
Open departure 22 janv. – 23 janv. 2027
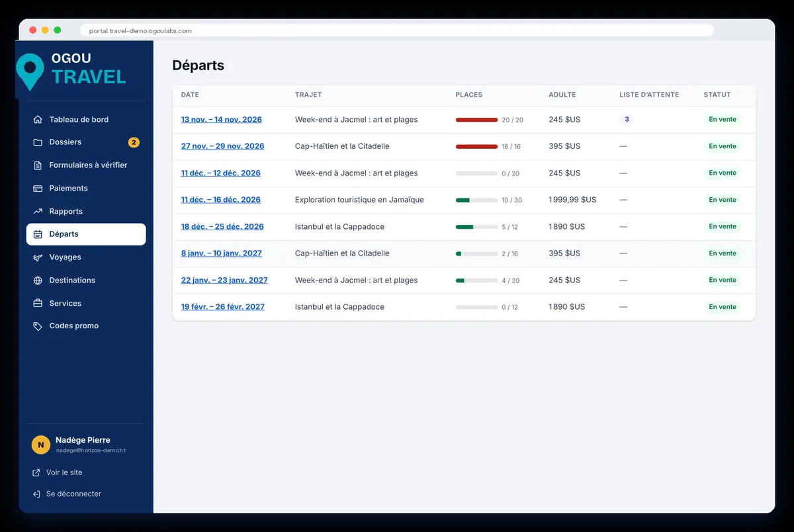pos(224,281)
